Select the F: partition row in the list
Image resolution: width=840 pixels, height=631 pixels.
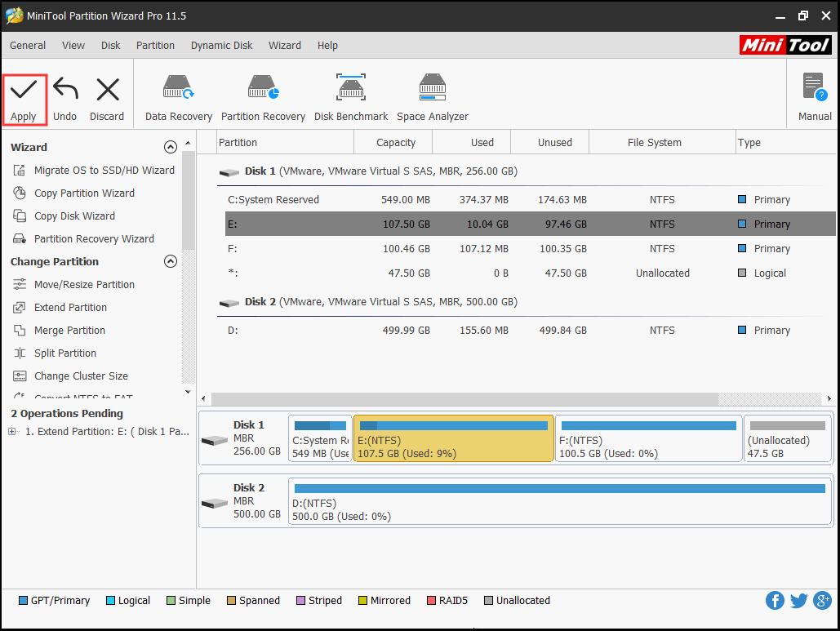[531, 248]
